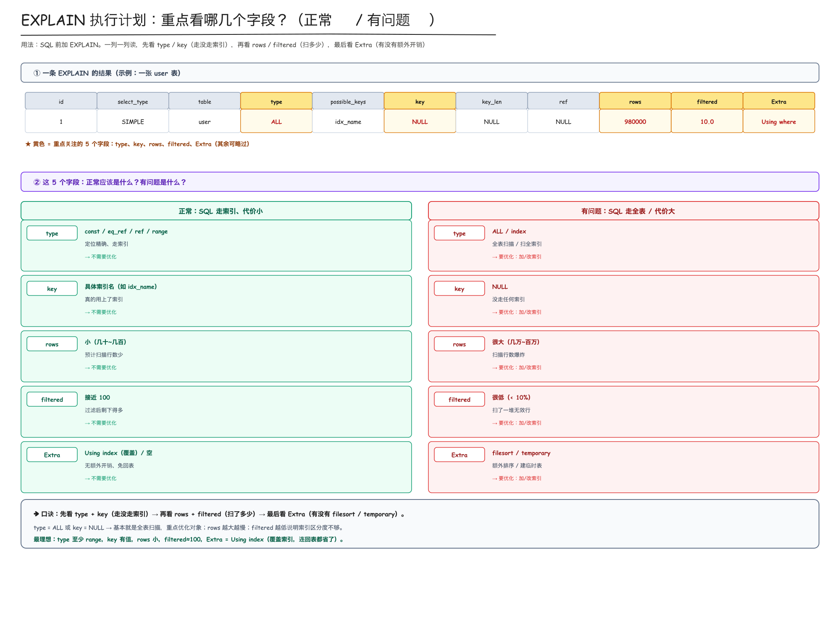
Task: Click section ① EXPLAIN result heading
Action: click(x=420, y=73)
